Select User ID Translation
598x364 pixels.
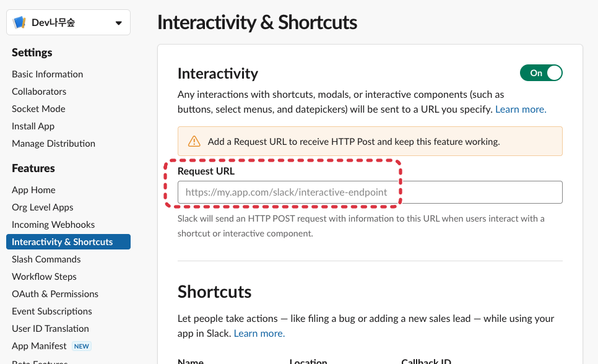tap(50, 329)
